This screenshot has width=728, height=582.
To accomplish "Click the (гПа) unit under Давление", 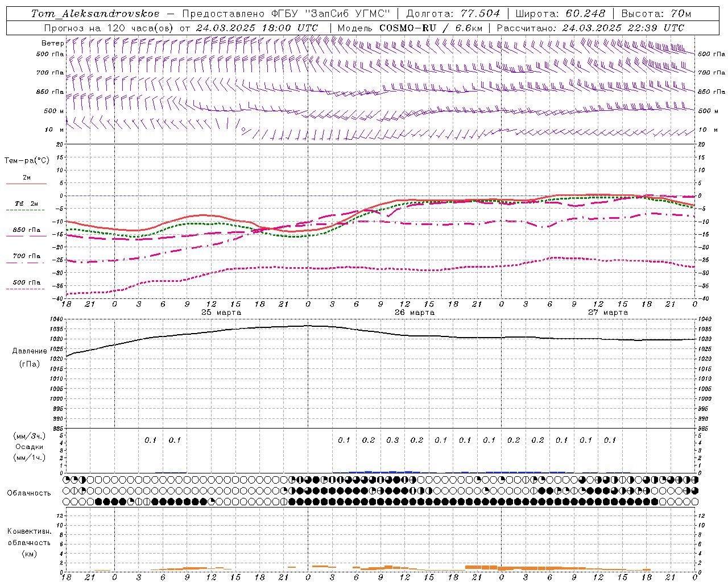I will coord(30,364).
